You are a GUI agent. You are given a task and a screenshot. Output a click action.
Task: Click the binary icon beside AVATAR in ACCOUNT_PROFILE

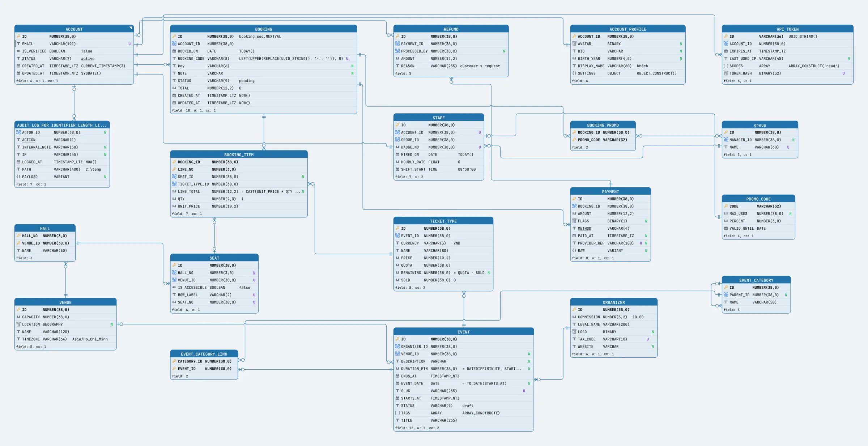574,44
